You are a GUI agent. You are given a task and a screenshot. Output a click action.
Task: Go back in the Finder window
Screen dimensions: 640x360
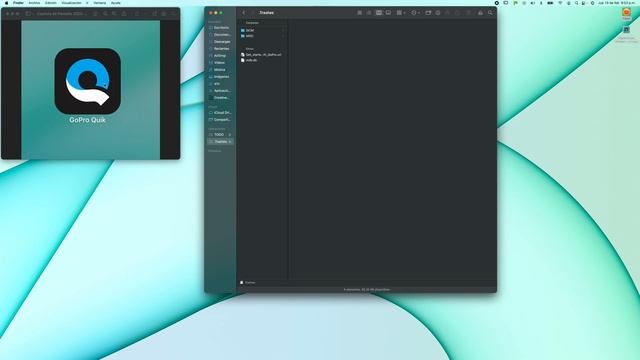pos(244,13)
